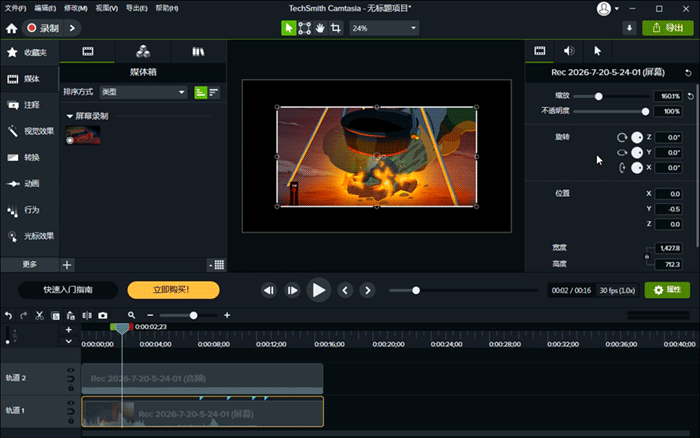This screenshot has height=438, width=700.
Task: Open the cursor properties tab
Action: point(597,51)
